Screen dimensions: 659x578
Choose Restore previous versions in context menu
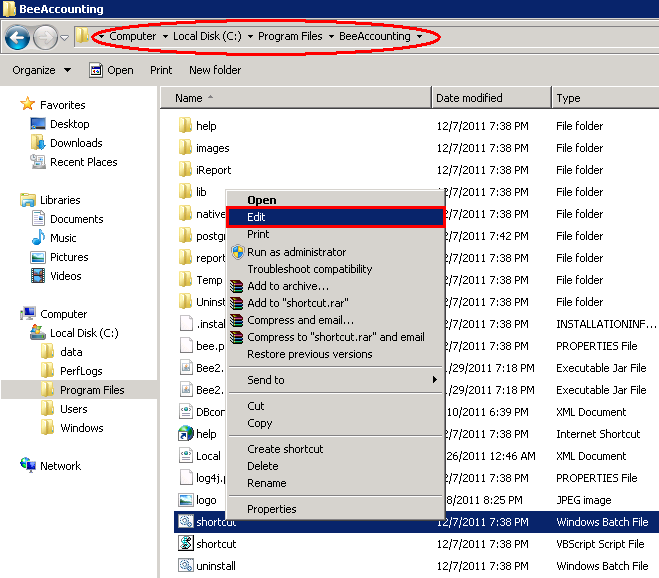tap(335, 354)
